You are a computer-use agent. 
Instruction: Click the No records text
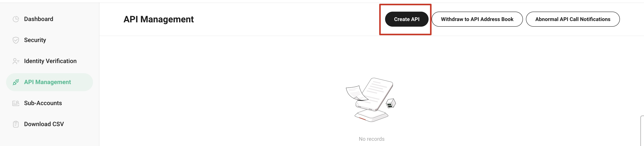(x=372, y=139)
